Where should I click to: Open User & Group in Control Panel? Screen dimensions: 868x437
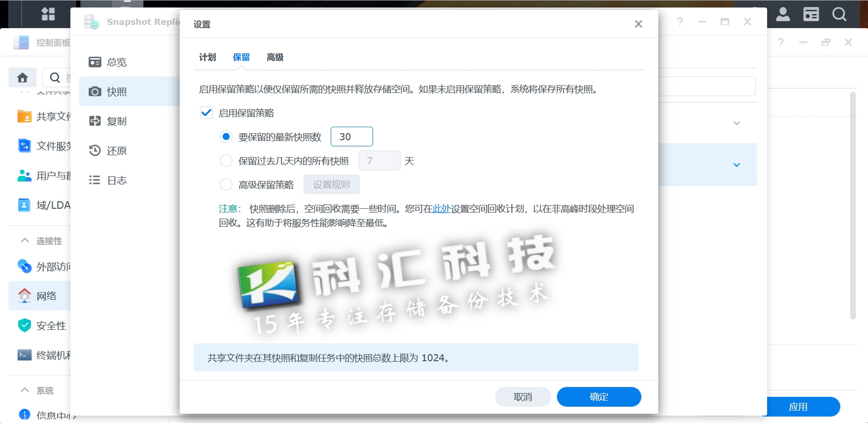(43, 176)
